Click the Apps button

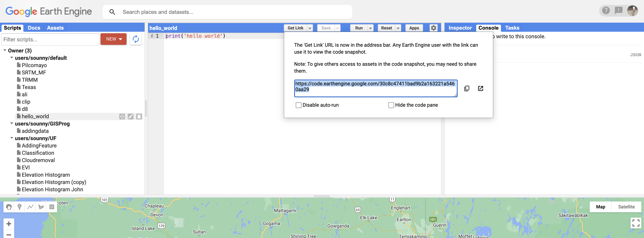(x=414, y=28)
